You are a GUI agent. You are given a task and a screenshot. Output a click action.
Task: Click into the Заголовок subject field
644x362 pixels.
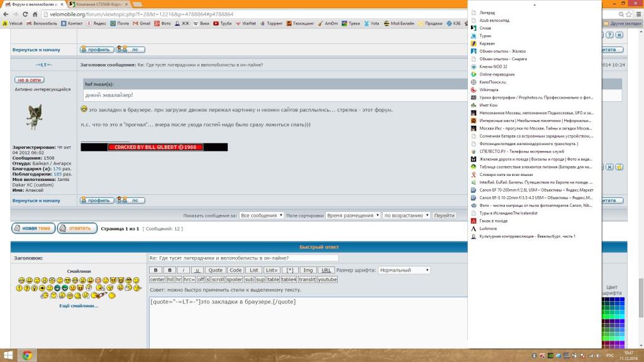[x=243, y=258]
